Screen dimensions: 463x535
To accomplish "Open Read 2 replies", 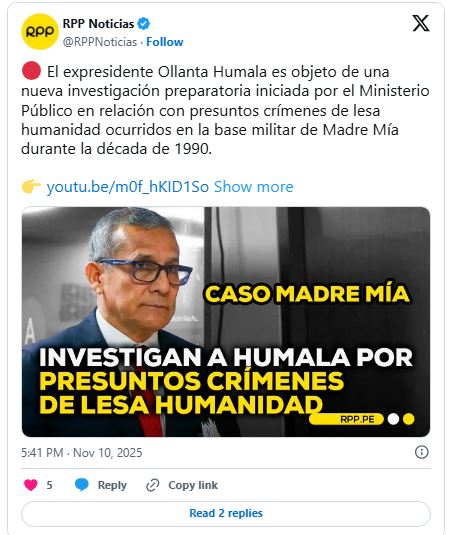I will coord(226,513).
